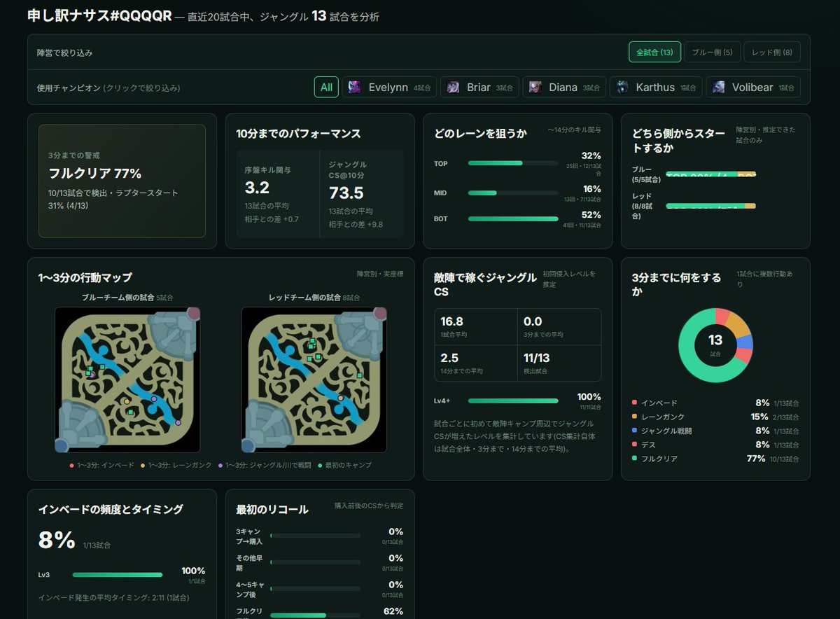Image resolution: width=840 pixels, height=619 pixels.
Task: Click the large 8% invade frequency
Action: tap(57, 540)
